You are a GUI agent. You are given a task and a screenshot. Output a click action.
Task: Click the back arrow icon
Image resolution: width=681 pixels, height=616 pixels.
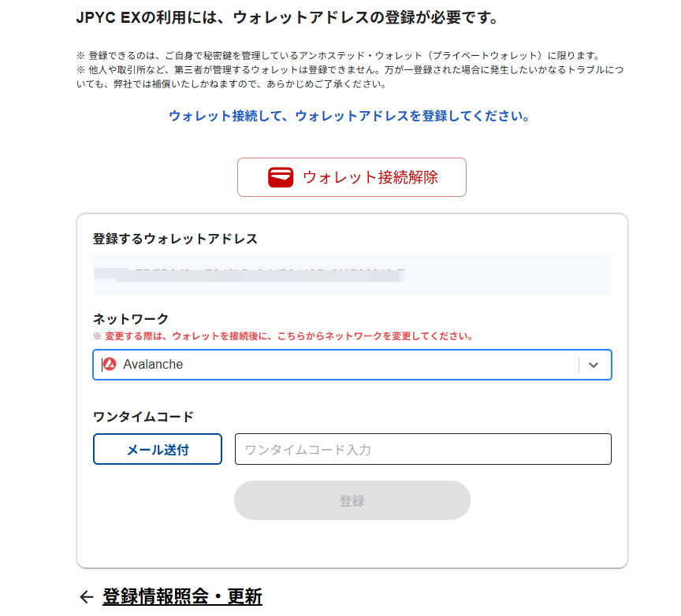(87, 597)
